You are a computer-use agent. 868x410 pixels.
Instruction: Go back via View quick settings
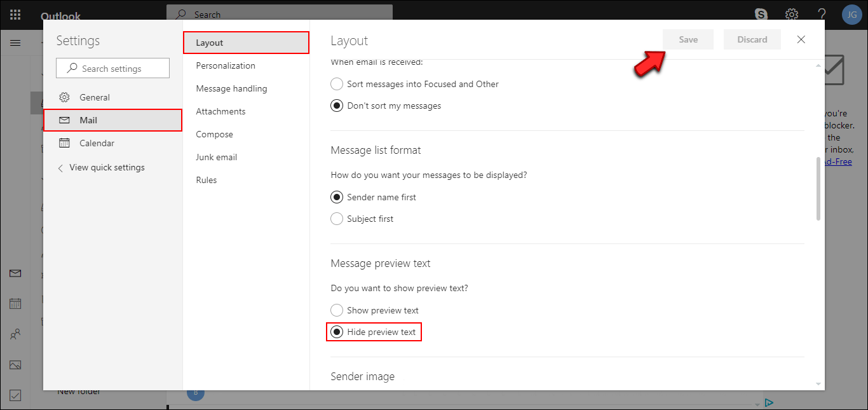(x=101, y=168)
